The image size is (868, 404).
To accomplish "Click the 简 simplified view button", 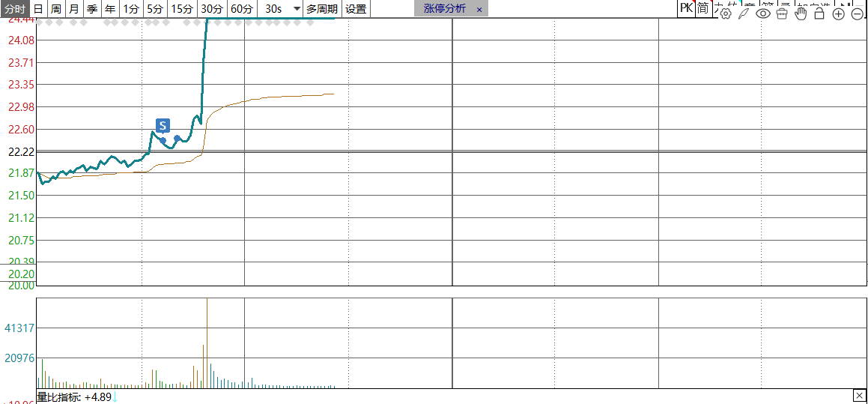I will (x=703, y=8).
